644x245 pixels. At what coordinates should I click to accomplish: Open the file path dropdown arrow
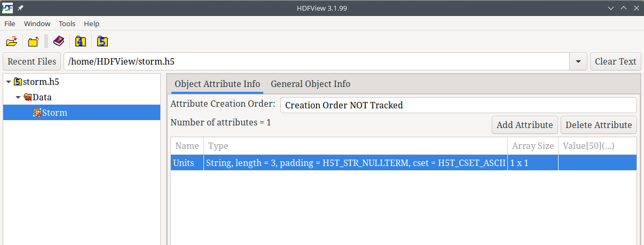click(x=578, y=61)
